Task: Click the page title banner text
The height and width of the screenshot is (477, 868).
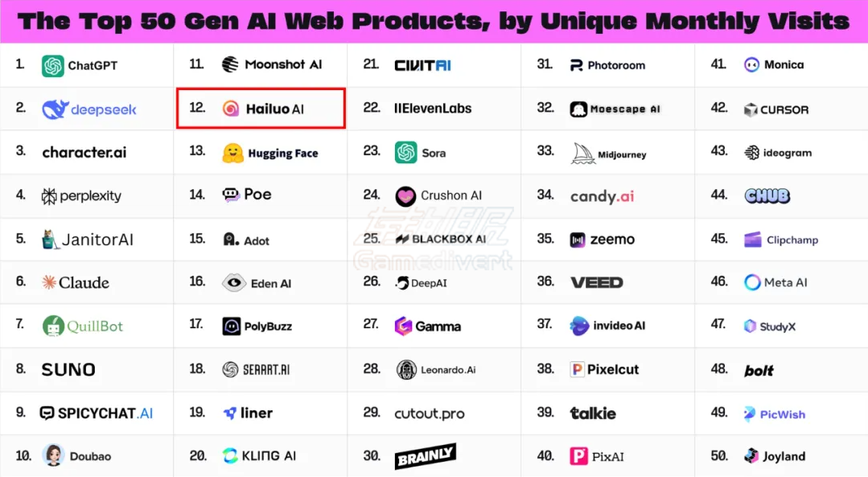Action: [x=434, y=21]
